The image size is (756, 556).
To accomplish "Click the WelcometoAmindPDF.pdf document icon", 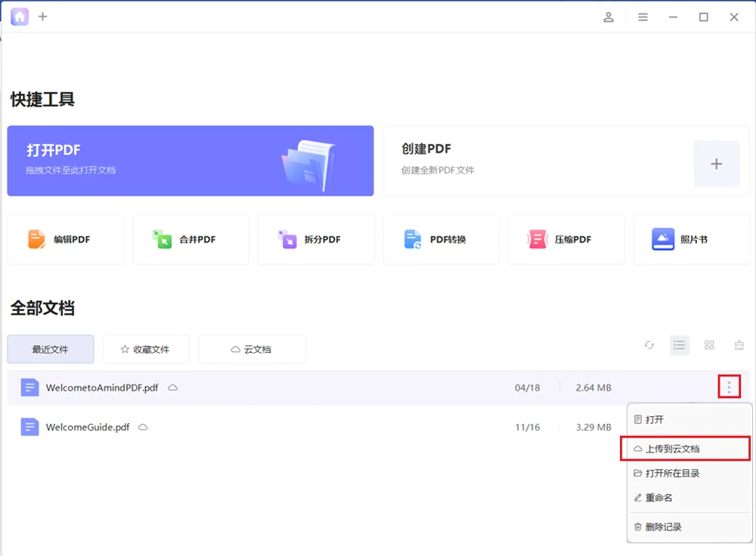I will point(30,388).
